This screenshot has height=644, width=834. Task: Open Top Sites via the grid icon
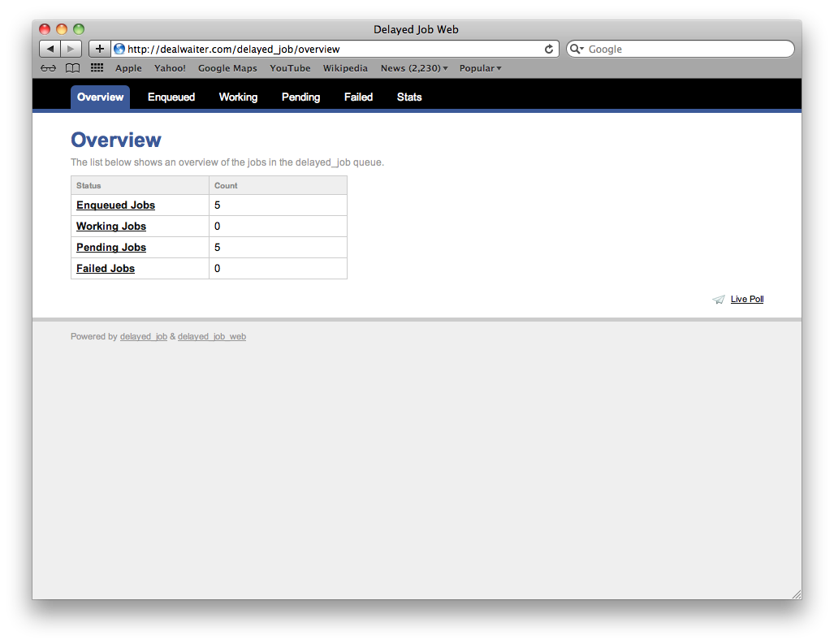[x=97, y=68]
